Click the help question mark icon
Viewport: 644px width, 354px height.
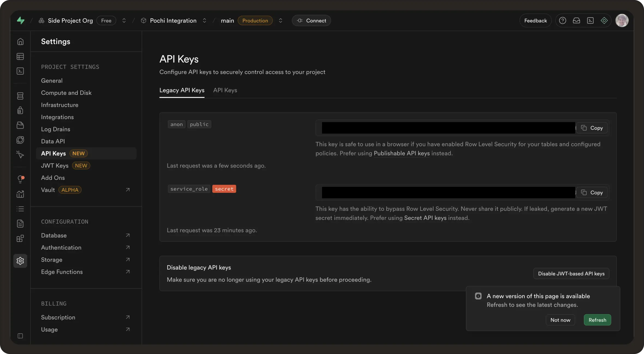[562, 20]
